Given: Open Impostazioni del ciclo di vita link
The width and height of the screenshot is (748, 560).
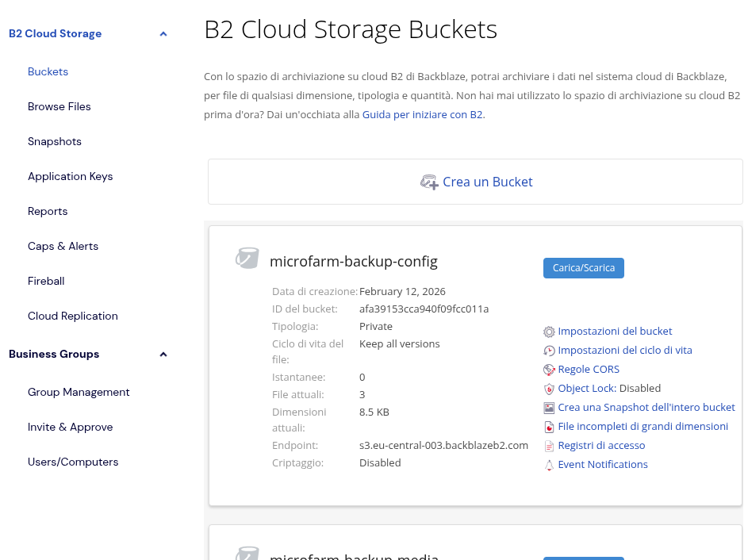Looking at the screenshot, I should [625, 350].
